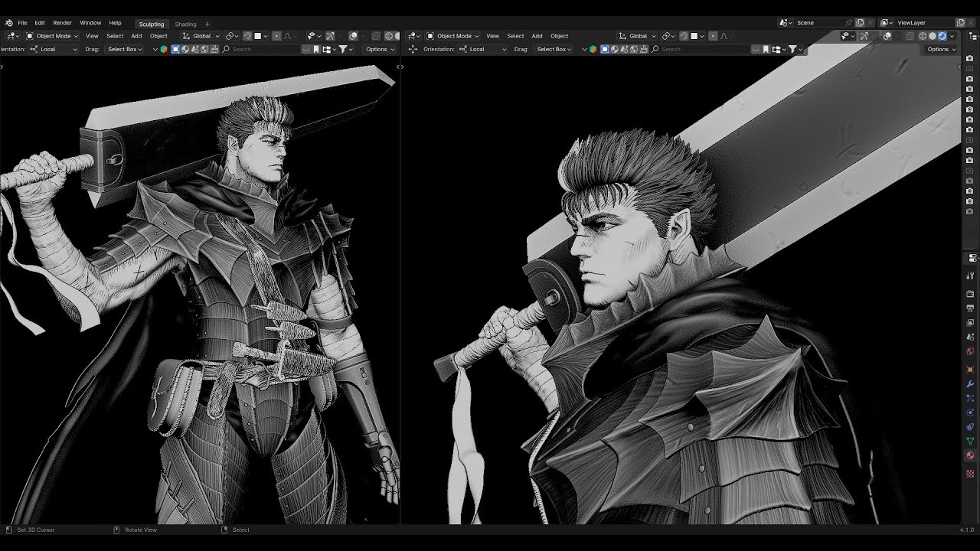The height and width of the screenshot is (551, 980).
Task: Click Options button in left viewport
Action: pyautogui.click(x=379, y=49)
